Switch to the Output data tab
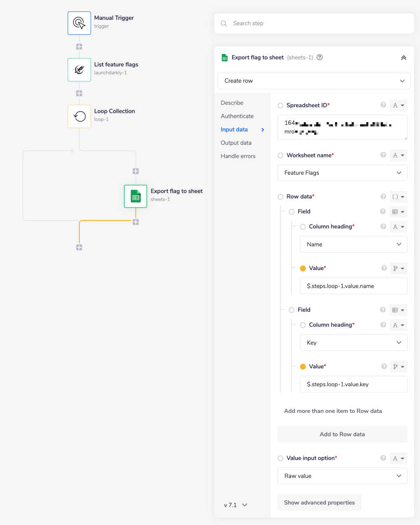 pos(236,143)
